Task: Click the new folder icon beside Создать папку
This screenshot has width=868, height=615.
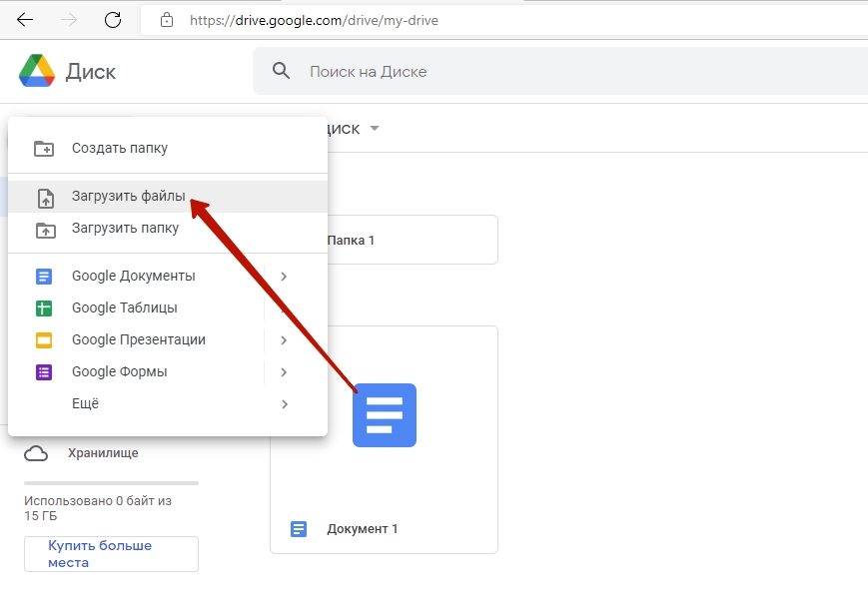Action: tap(44, 149)
